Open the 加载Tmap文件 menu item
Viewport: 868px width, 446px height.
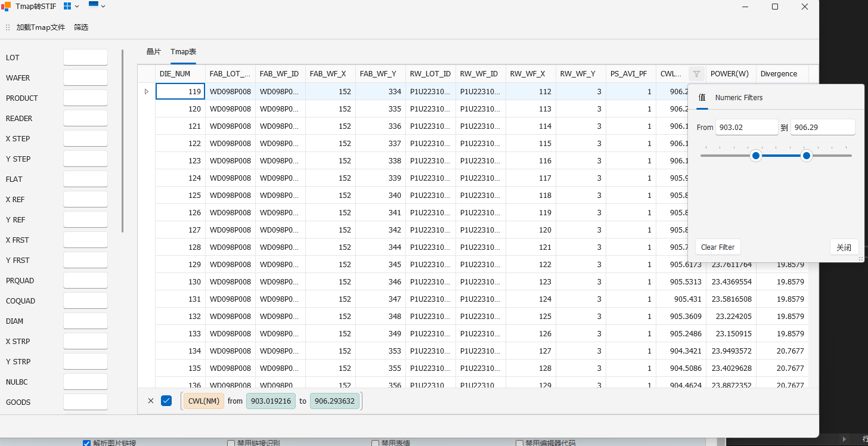tap(41, 27)
